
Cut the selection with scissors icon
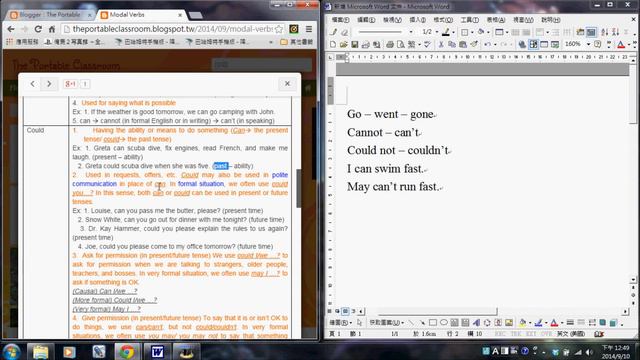coord(441,44)
